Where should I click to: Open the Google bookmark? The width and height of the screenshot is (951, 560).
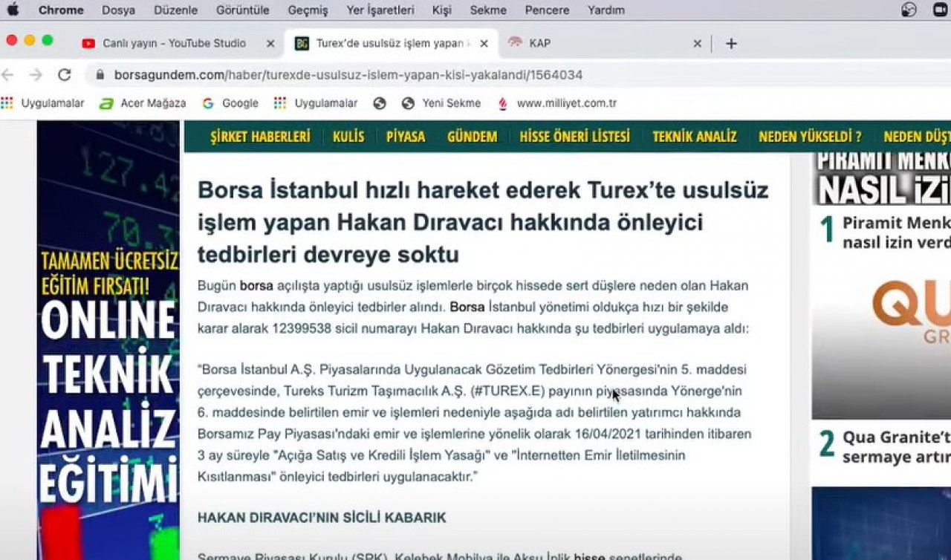point(230,103)
